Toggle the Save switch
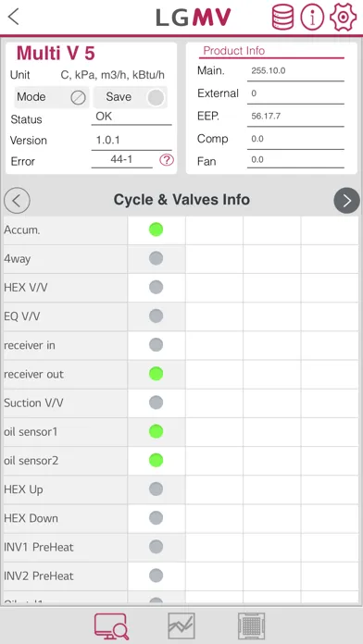 coord(156,97)
